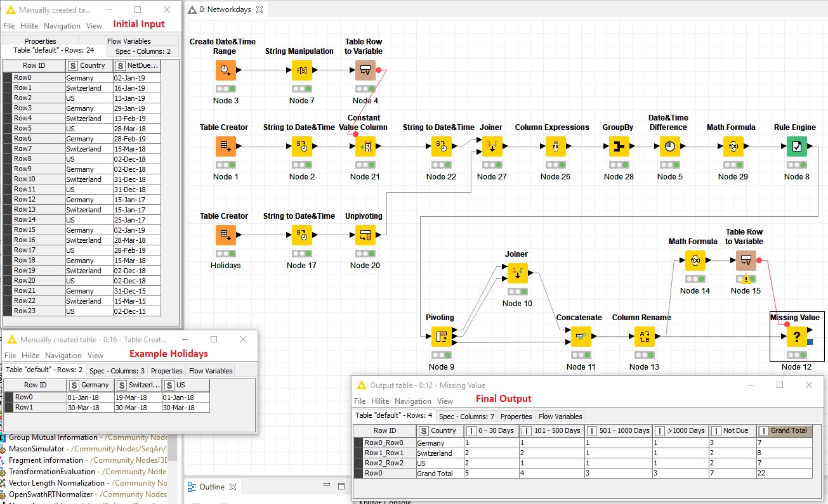Select the Rule Engine node
This screenshot has height=504, width=828.
tap(796, 146)
